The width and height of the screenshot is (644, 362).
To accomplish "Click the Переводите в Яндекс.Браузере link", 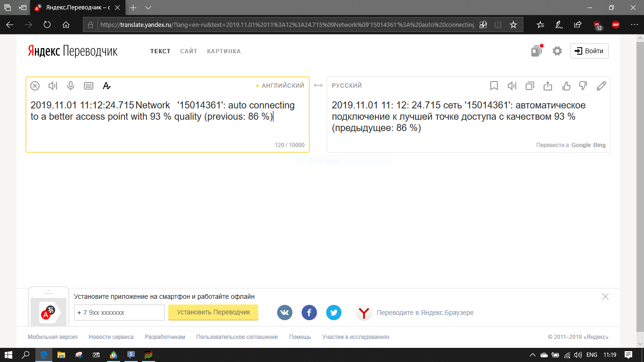I will coord(425,313).
